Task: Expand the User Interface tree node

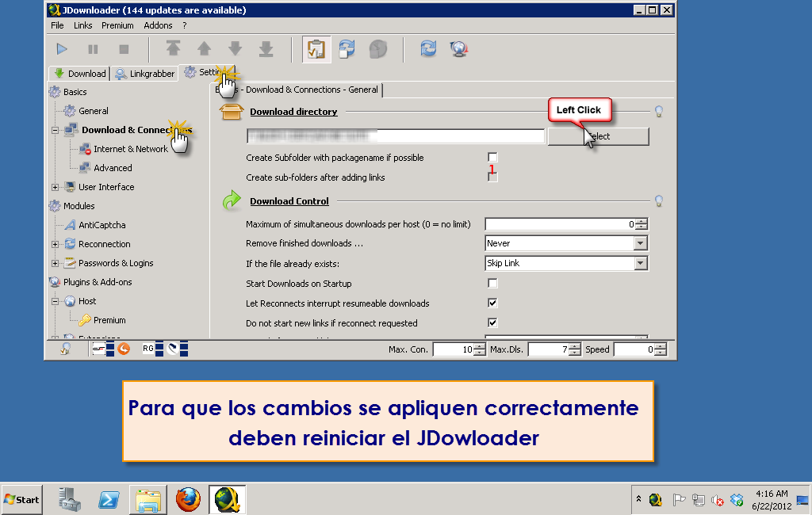Action: pos(55,187)
